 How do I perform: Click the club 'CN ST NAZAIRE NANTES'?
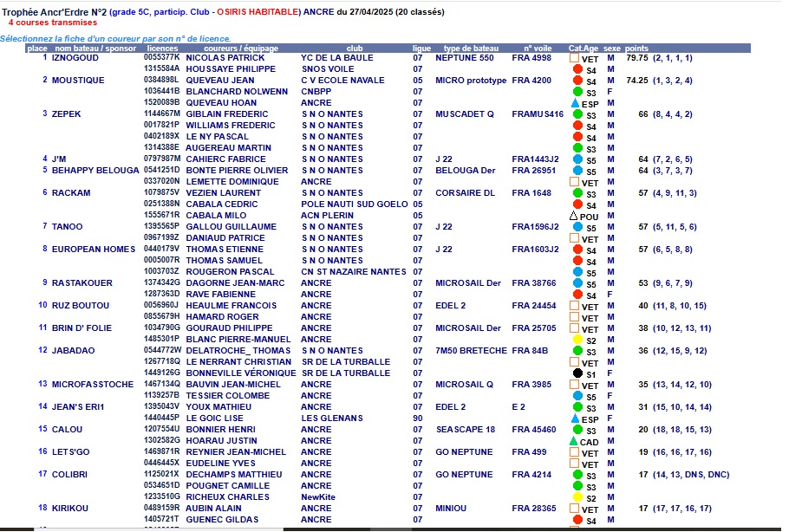point(354,271)
